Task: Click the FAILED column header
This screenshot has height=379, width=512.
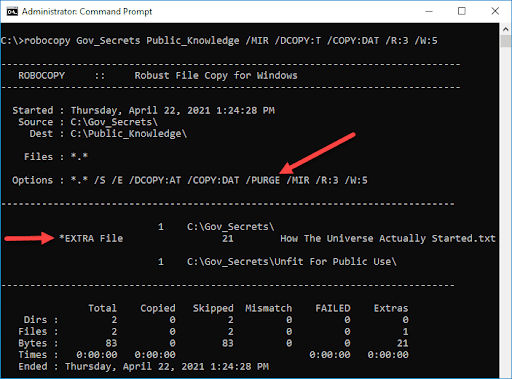Action: click(x=333, y=308)
